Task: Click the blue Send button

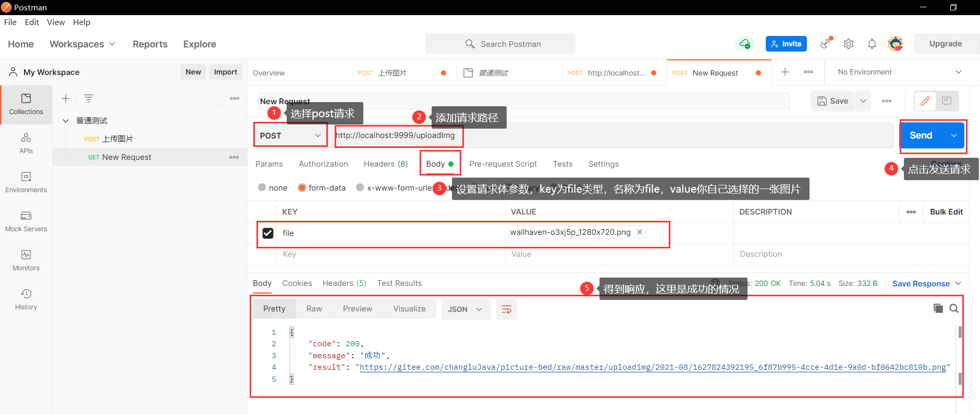Action: 921,135
